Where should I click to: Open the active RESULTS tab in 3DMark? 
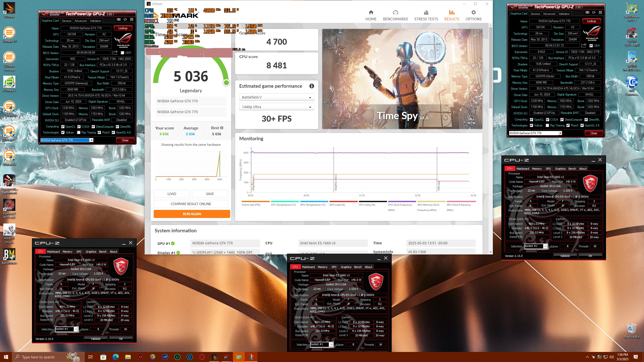(x=452, y=16)
